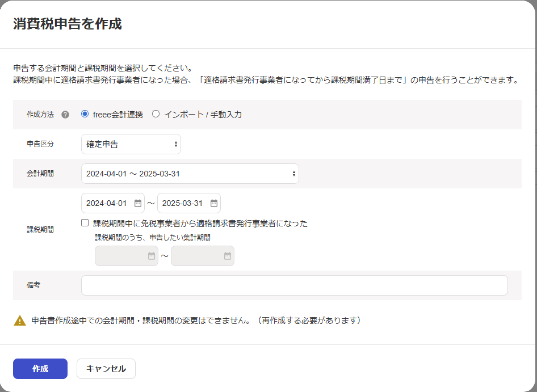
Task: Click the yellow warning triangle icon
Action: (x=20, y=321)
